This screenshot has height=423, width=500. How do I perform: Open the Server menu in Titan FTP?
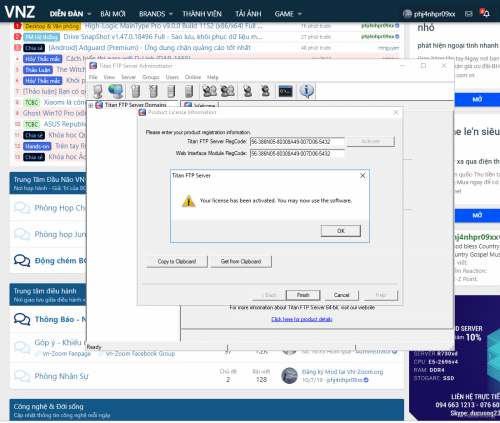pyautogui.click(x=128, y=77)
